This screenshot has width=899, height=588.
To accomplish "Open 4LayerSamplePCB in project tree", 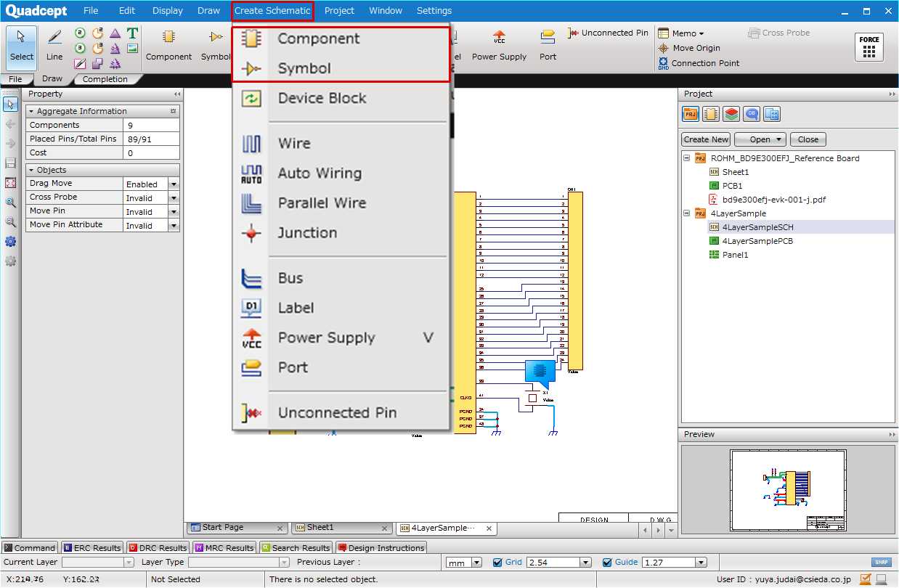I will point(757,241).
